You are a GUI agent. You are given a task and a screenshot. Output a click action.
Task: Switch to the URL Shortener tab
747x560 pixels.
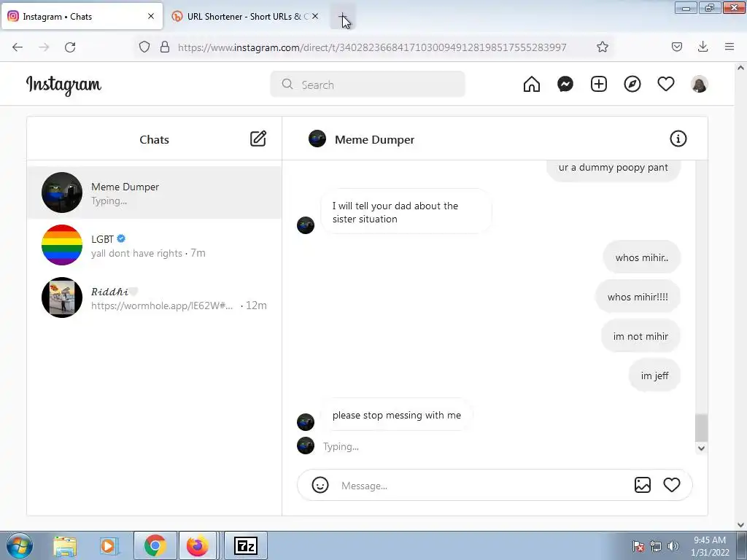coord(245,16)
